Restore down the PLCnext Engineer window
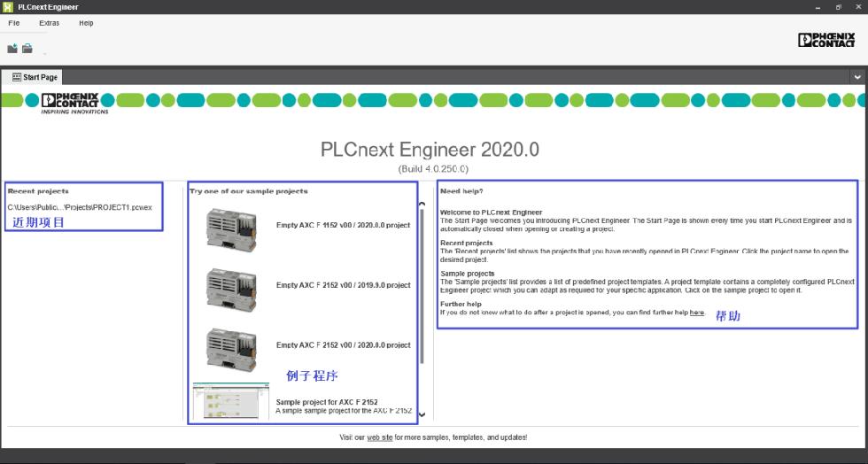868x464 pixels. click(838, 7)
